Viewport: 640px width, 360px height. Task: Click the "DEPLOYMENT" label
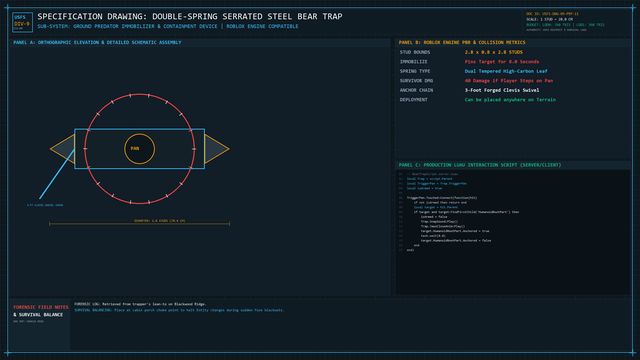pyautogui.click(x=413, y=100)
